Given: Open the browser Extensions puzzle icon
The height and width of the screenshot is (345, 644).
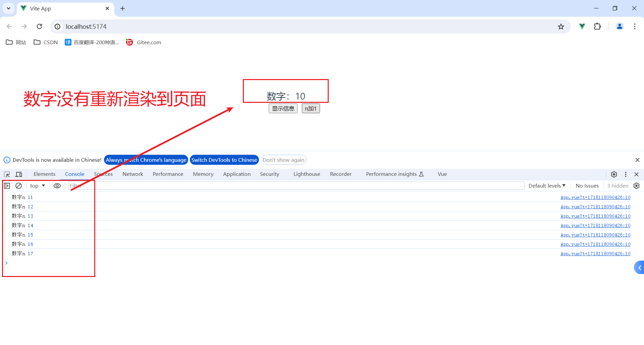Looking at the screenshot, I should (x=597, y=26).
